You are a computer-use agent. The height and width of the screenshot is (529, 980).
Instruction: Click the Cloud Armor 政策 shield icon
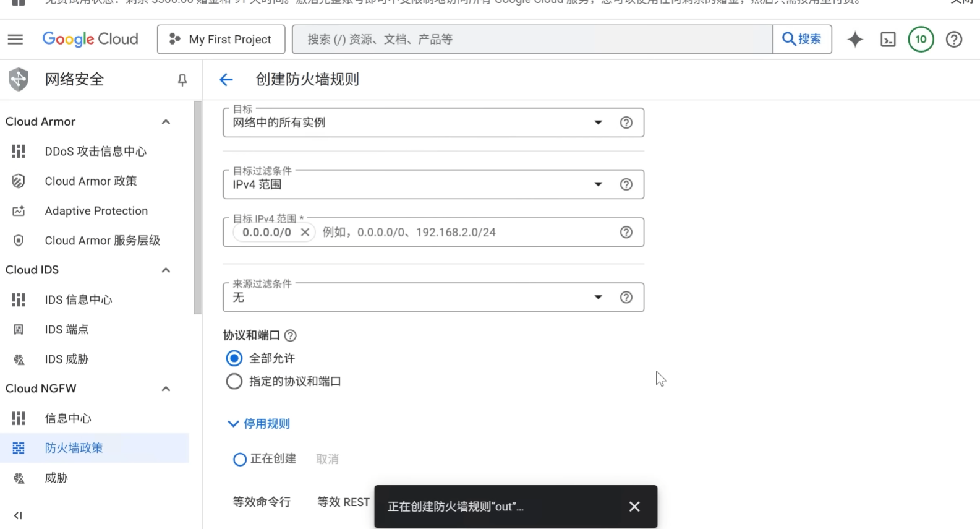point(19,181)
